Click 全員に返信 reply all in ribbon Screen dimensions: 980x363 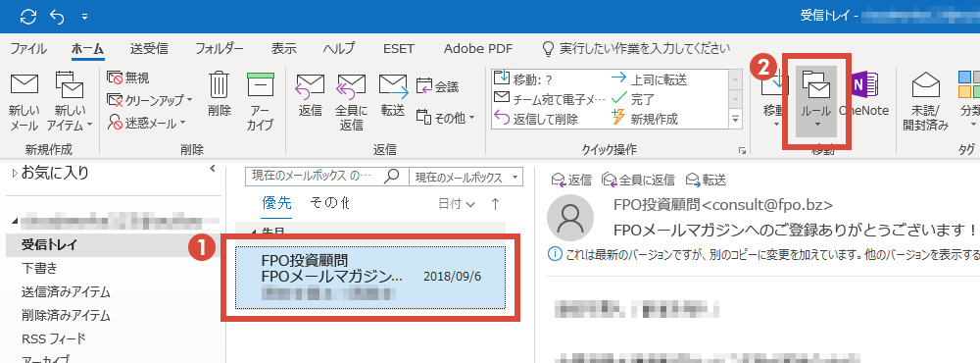point(351,101)
